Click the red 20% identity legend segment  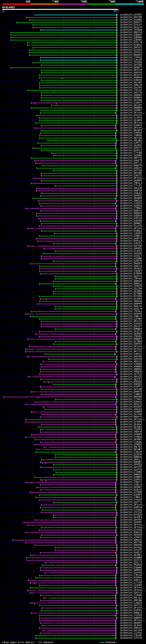pos(16,4)
